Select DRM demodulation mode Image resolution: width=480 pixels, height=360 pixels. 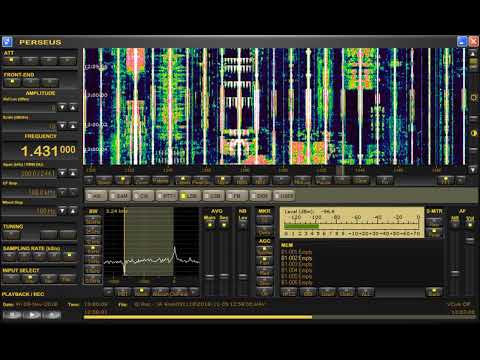click(260, 196)
